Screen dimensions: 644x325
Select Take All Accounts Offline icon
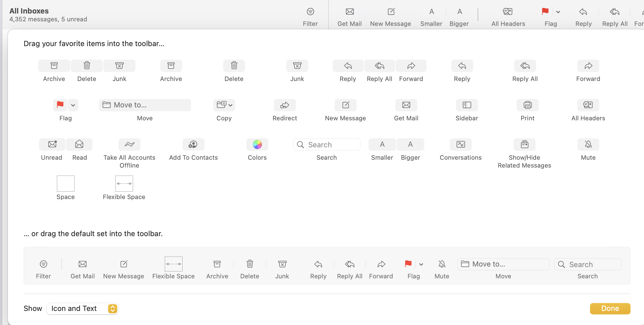[129, 145]
